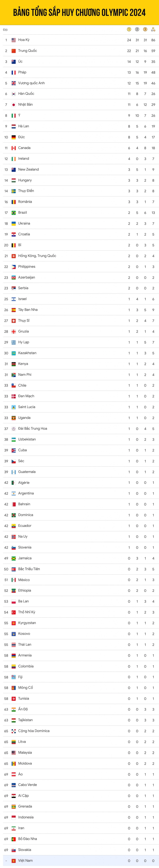This screenshot has height=868, width=159.
Task: Click the Trung Quốc flag icon
Action: pyautogui.click(x=14, y=51)
